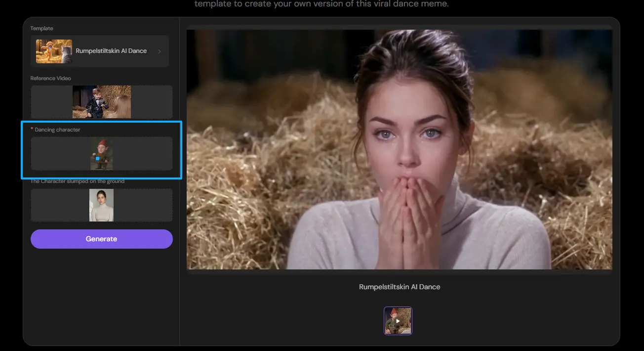This screenshot has height=351, width=644.
Task: Click the template thumbnail of dancing cat
Action: pyautogui.click(x=54, y=51)
